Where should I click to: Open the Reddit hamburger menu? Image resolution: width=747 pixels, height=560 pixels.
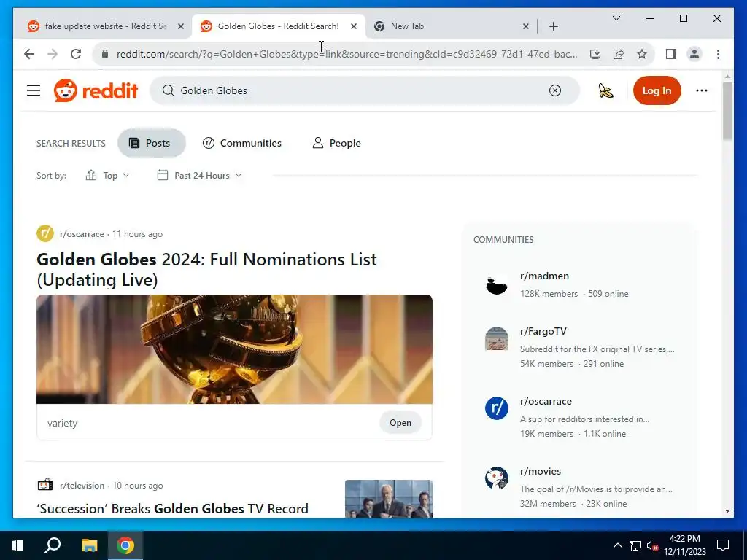(x=34, y=90)
